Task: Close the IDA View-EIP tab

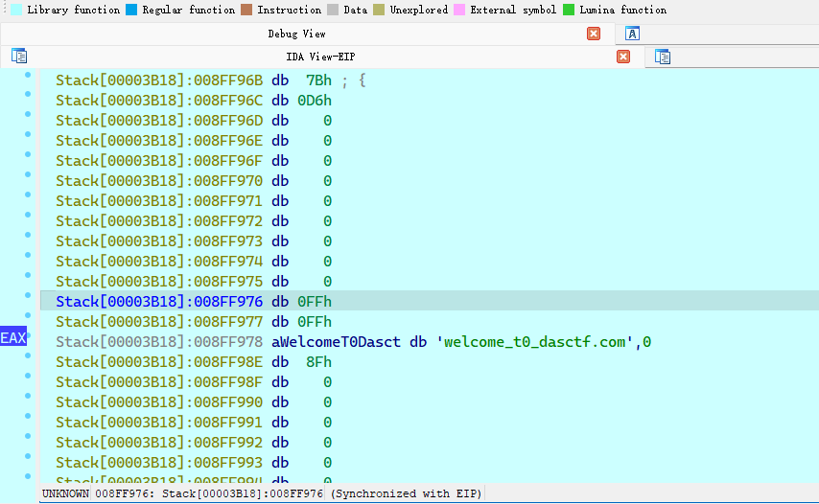Action: [x=623, y=57]
